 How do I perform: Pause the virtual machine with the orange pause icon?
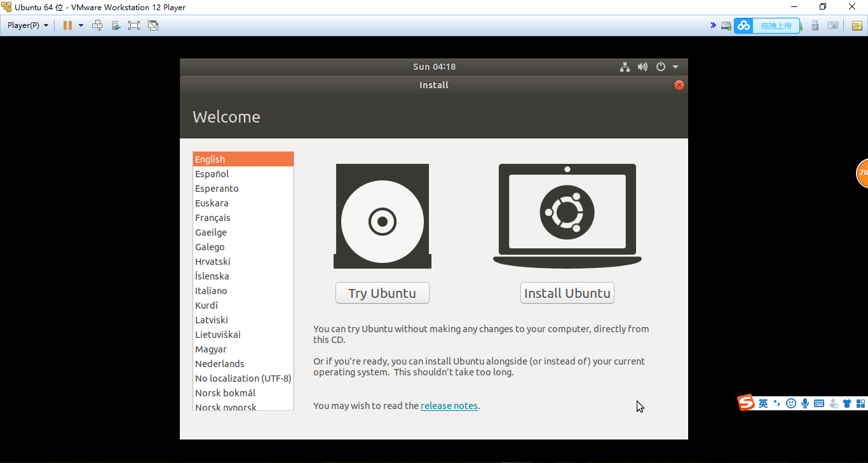pyautogui.click(x=67, y=25)
